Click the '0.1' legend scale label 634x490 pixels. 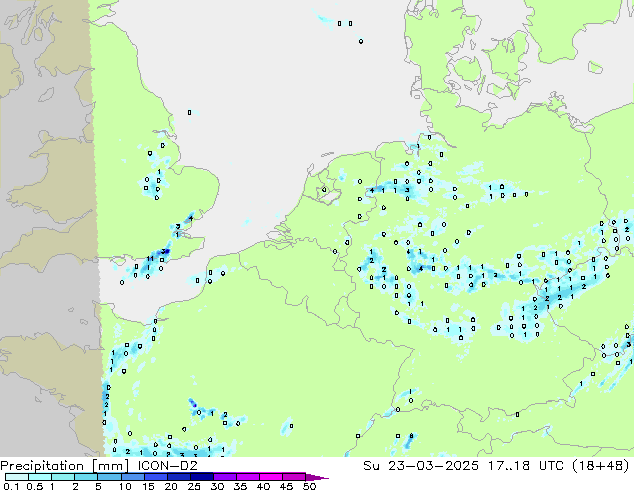pyautogui.click(x=11, y=486)
